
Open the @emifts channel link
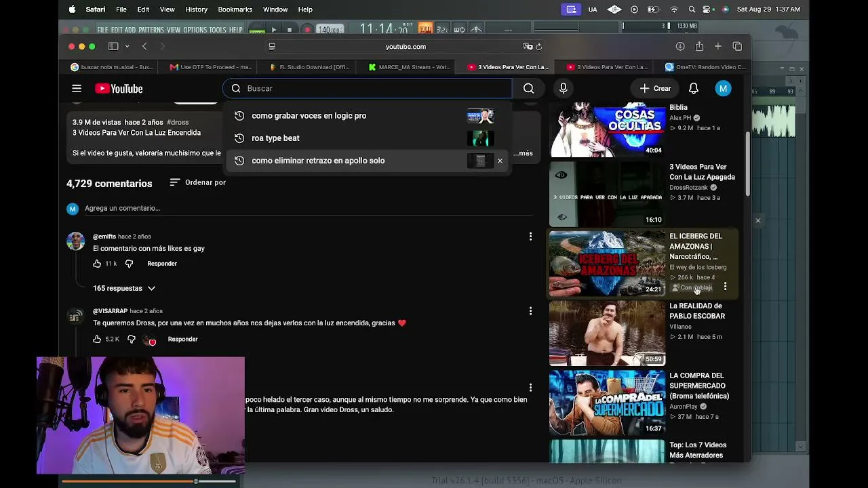(104, 237)
